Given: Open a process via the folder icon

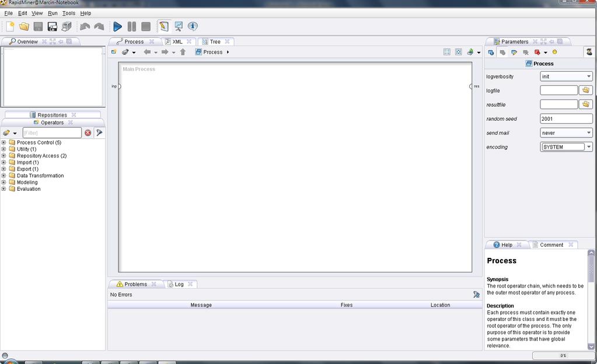Looking at the screenshot, I should click(24, 26).
